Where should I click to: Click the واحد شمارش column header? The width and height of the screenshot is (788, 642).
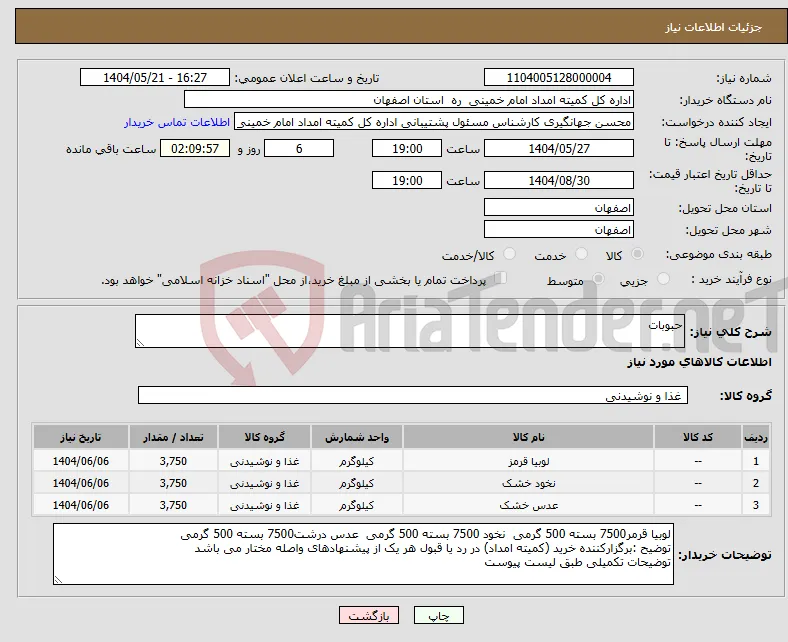[x=357, y=437]
